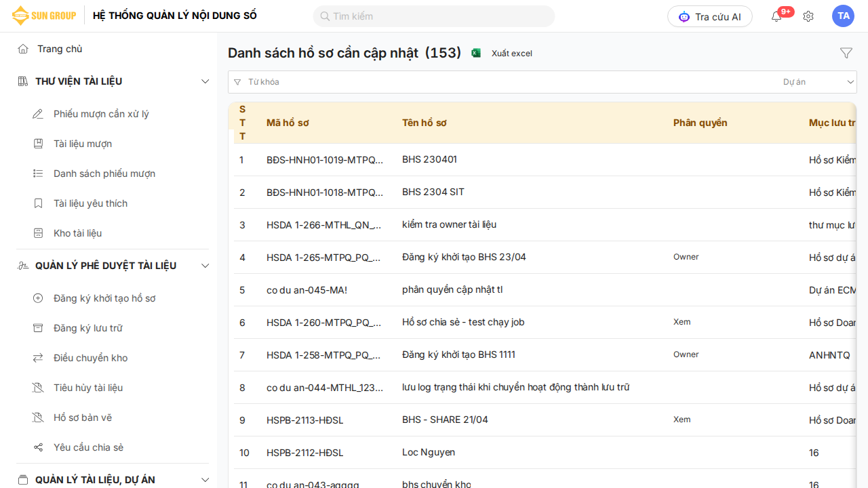Click the Trang chủ home icon
The image size is (868, 488).
[23, 49]
